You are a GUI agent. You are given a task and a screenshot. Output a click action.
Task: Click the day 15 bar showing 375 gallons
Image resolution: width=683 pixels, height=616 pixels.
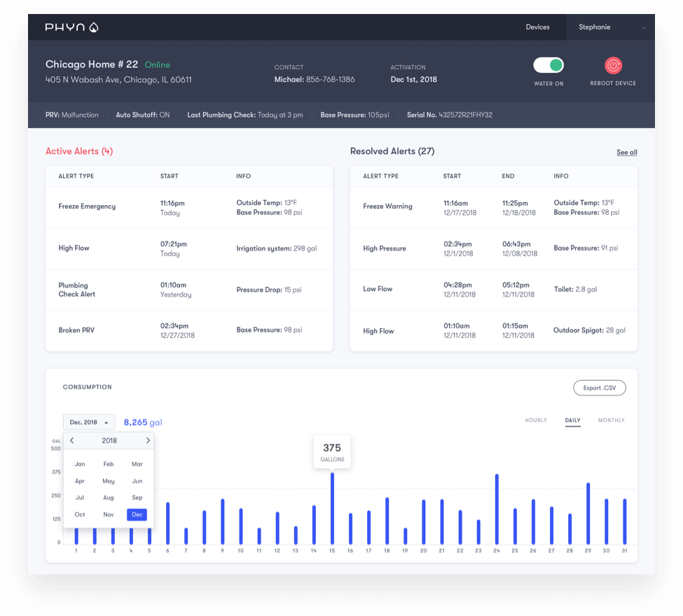pyautogui.click(x=332, y=508)
